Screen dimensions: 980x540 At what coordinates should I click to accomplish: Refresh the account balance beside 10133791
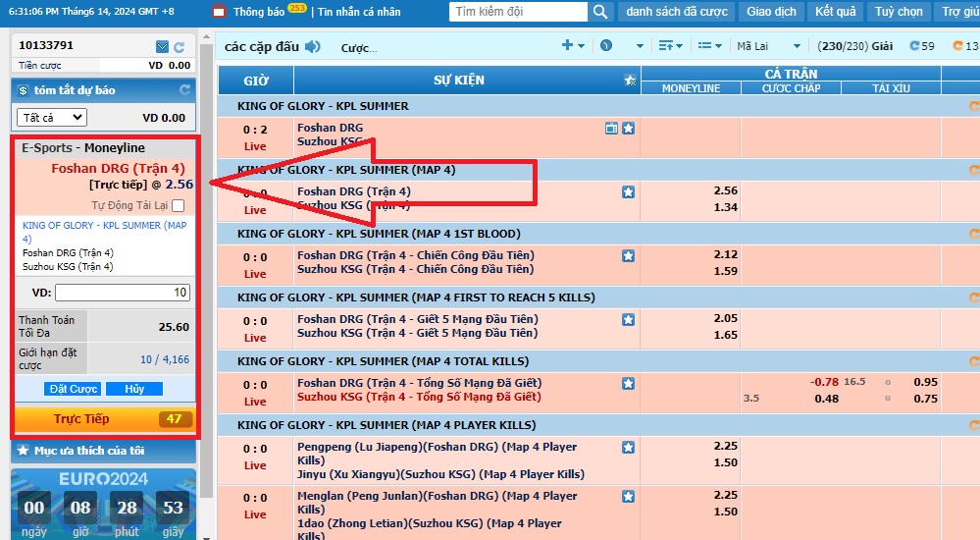coord(180,47)
